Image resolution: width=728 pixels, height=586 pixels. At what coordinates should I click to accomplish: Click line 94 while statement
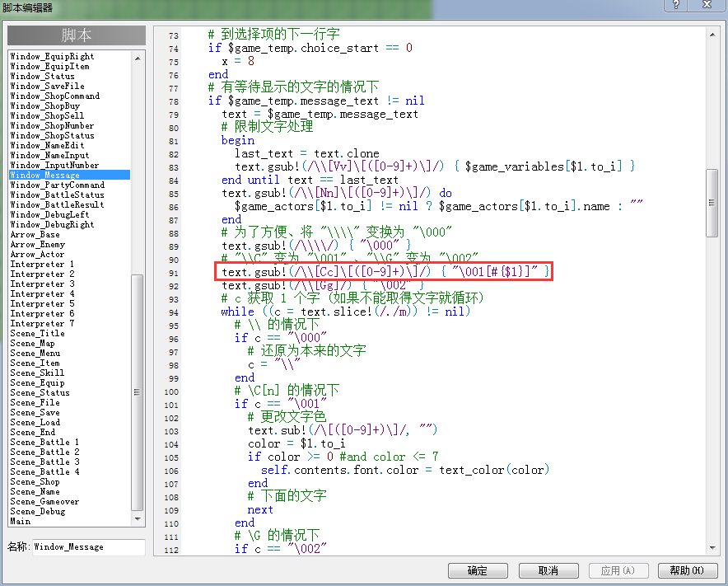[x=346, y=312]
